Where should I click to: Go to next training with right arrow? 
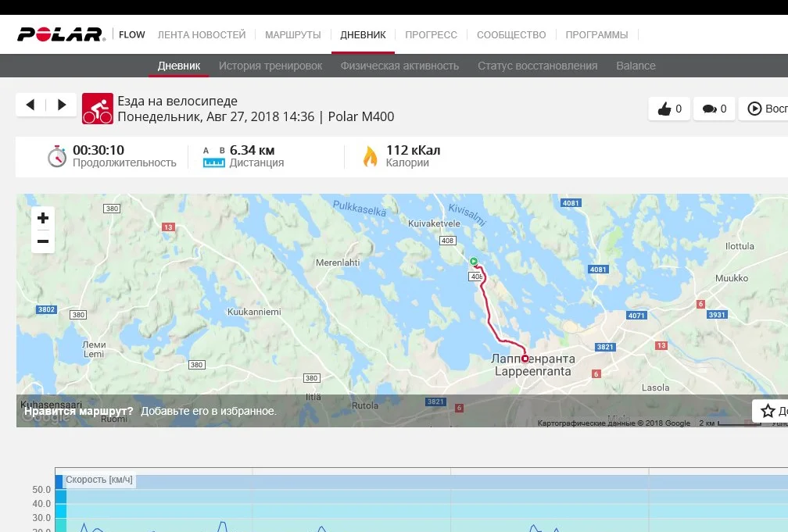tap(62, 105)
